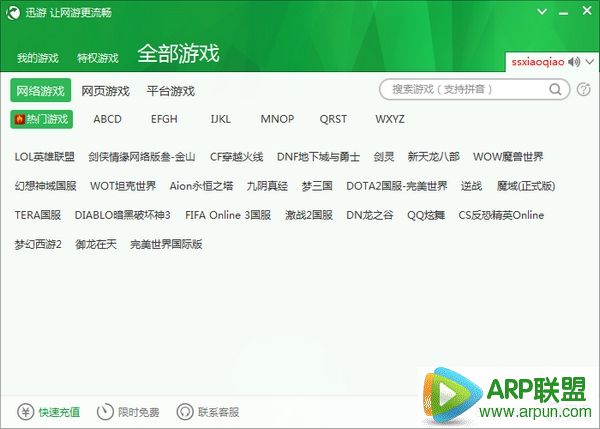Open the ssxiaoqiao user account name
The width and height of the screenshot is (600, 429).
pyautogui.click(x=538, y=62)
